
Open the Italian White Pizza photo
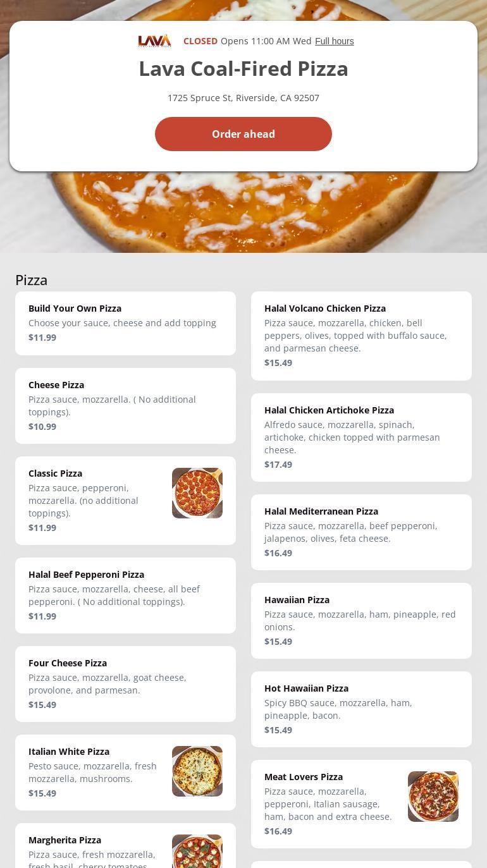tap(197, 771)
